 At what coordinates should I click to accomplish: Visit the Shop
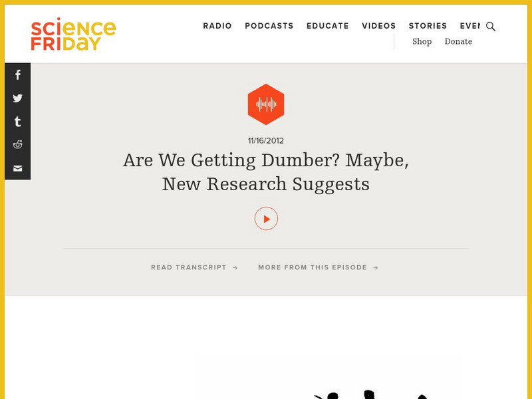point(422,41)
